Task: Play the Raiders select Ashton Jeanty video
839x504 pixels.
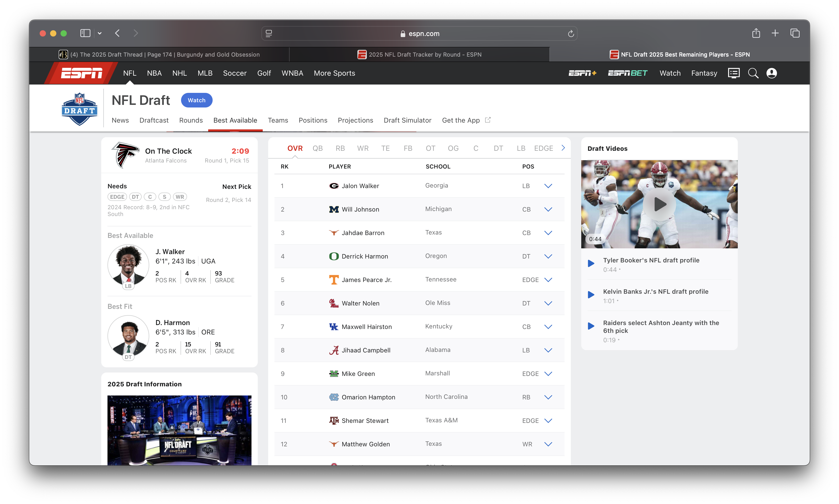Action: [591, 326]
